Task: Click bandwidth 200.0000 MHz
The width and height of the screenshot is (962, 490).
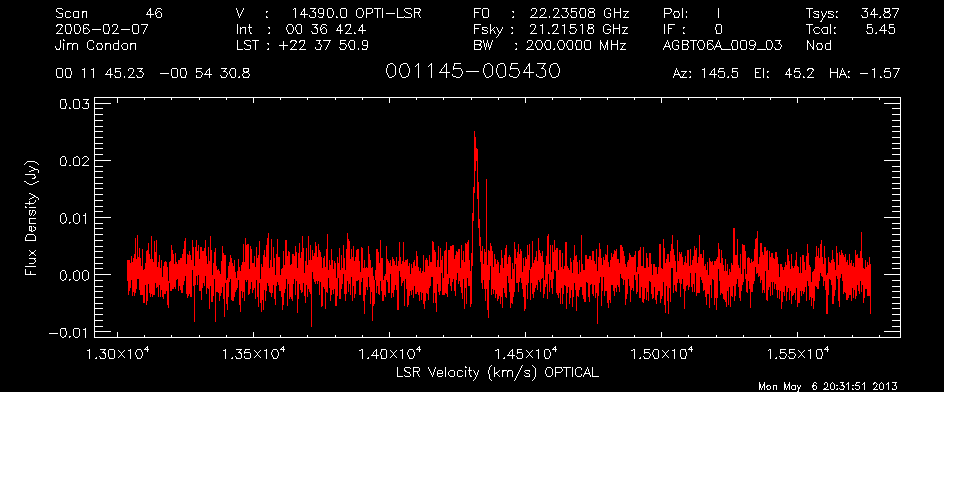Action: tap(575, 45)
